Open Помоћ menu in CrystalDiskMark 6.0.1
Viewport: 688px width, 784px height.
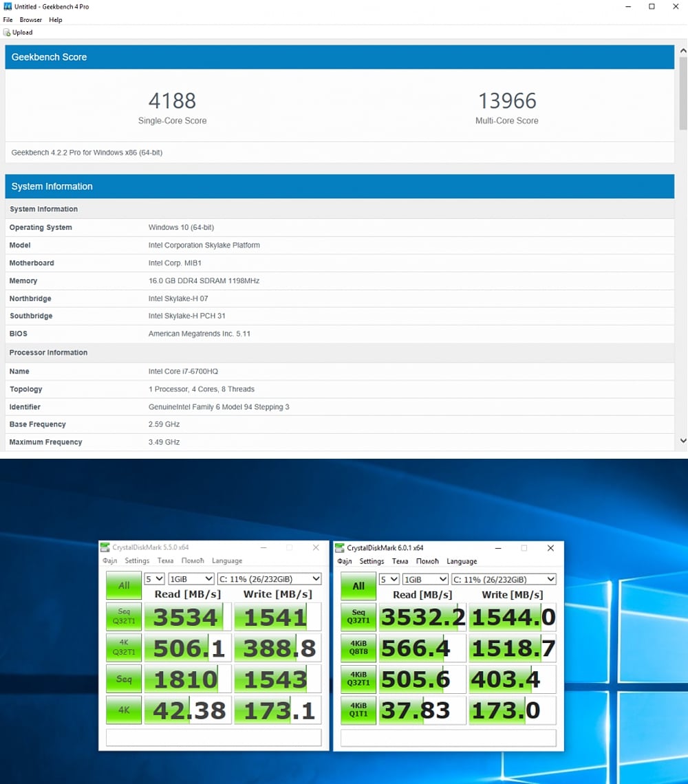427,561
